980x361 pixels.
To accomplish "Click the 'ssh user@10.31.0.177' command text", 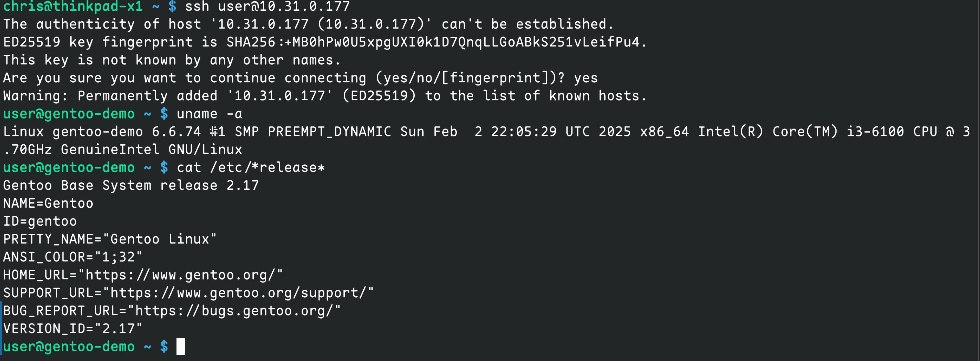I will (267, 7).
